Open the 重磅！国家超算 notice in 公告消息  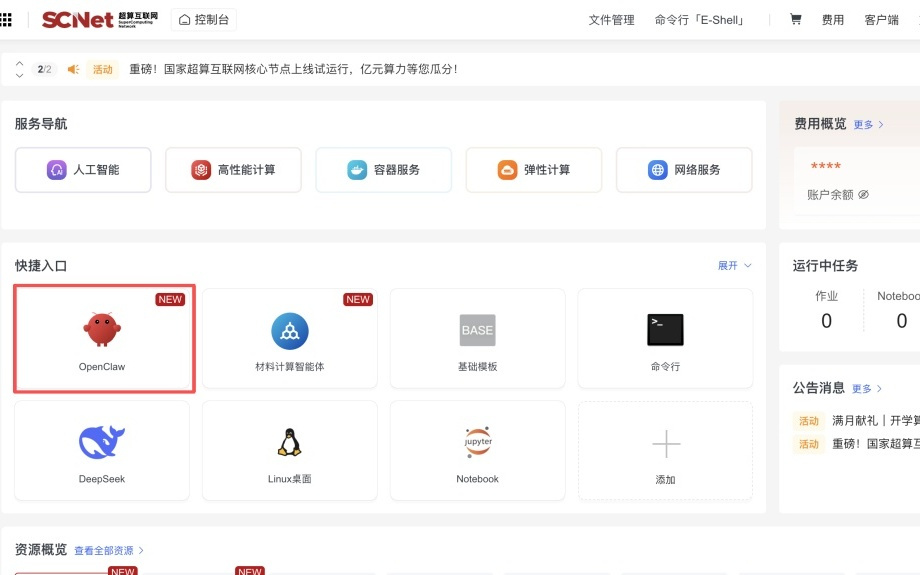tap(875, 444)
